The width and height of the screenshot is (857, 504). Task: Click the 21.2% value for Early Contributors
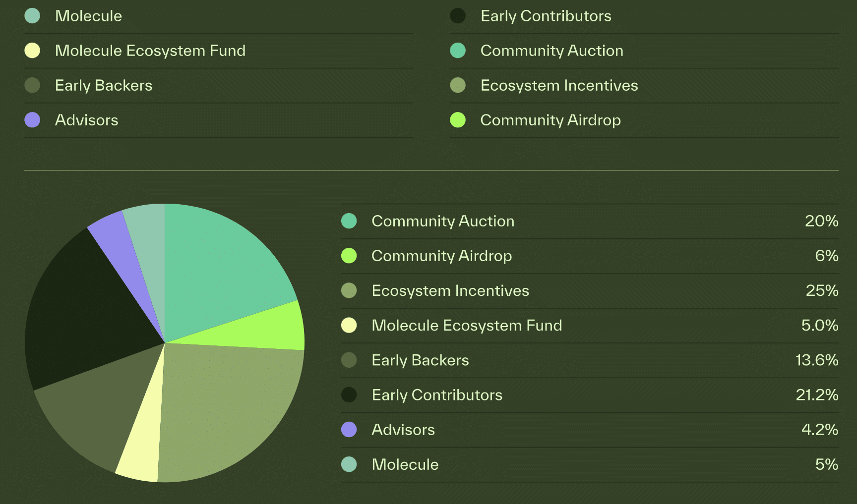817,395
